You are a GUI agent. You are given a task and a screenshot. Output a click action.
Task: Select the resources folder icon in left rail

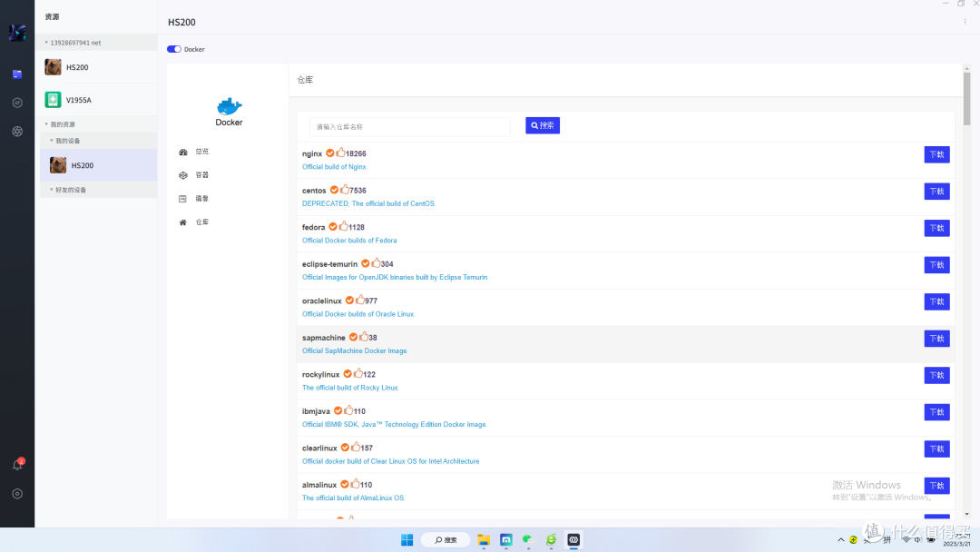point(17,74)
